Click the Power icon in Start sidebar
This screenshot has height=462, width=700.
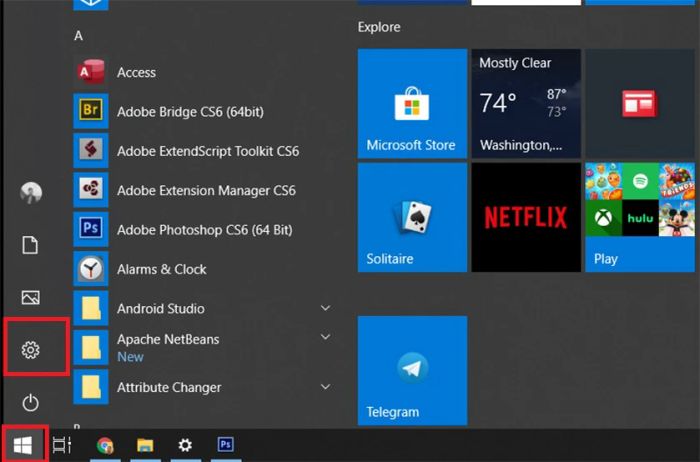click(30, 402)
